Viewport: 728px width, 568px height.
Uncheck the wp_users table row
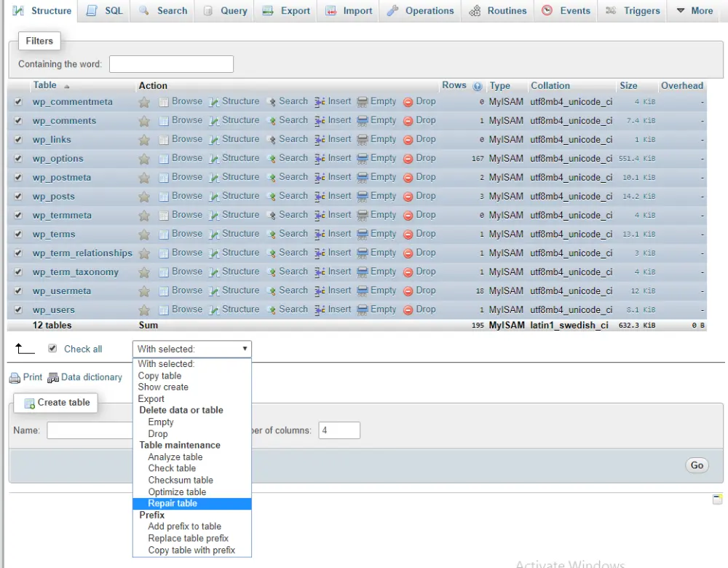(17, 309)
